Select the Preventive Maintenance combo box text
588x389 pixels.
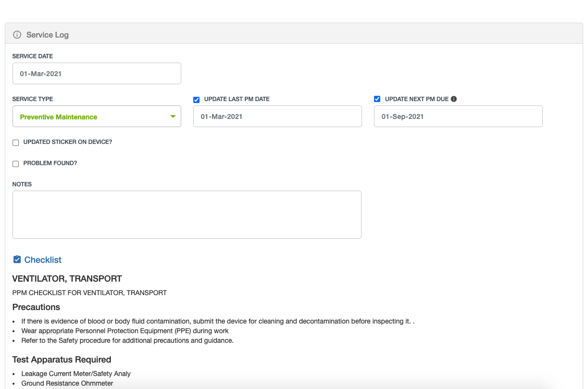(x=58, y=117)
